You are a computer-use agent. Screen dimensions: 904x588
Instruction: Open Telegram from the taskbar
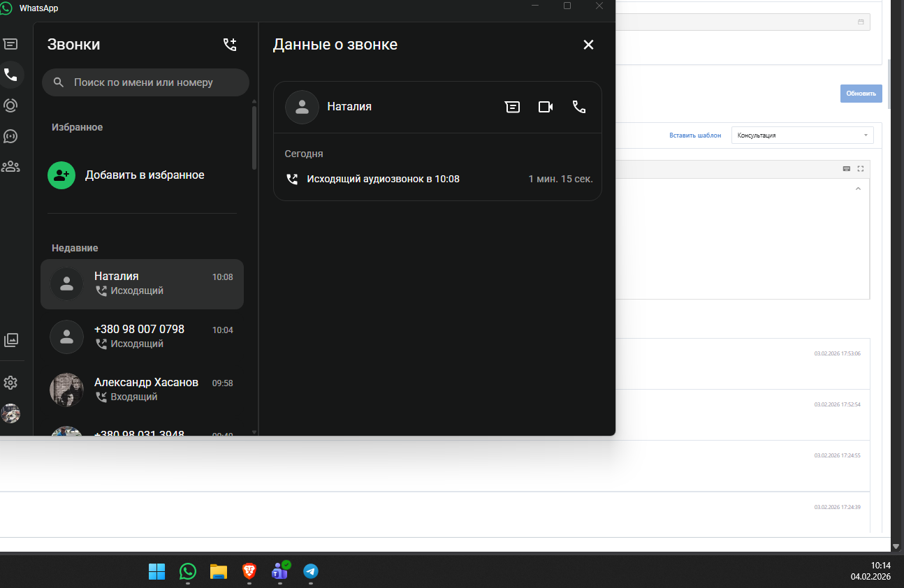click(x=311, y=572)
